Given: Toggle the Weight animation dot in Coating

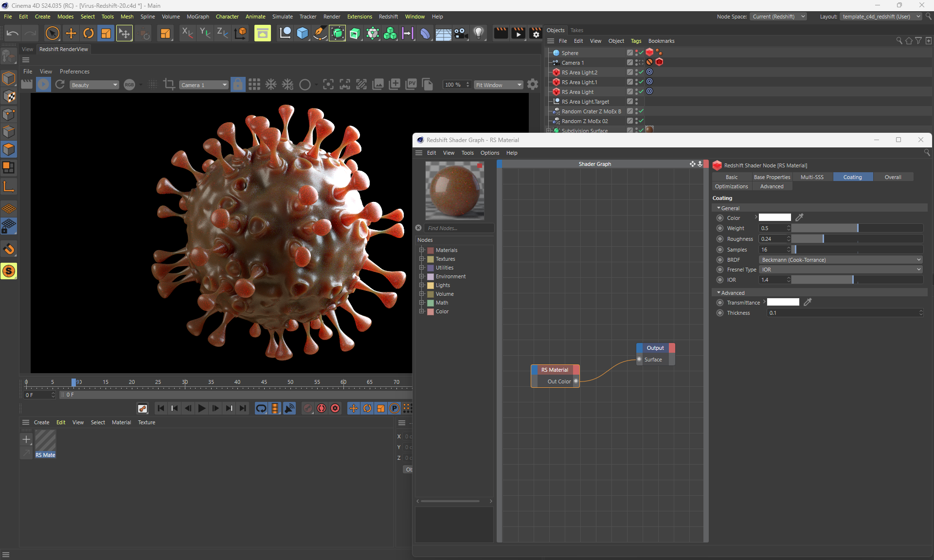Looking at the screenshot, I should coord(720,228).
